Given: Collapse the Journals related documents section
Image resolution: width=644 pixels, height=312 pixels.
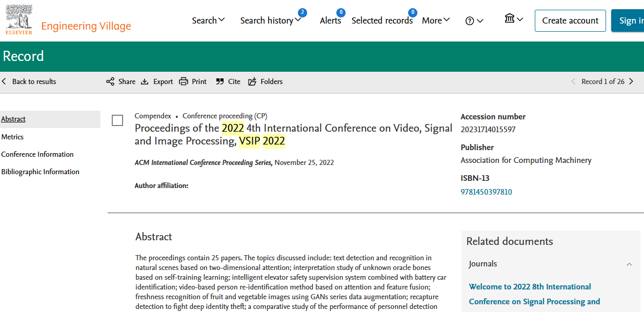Looking at the screenshot, I should 629,264.
